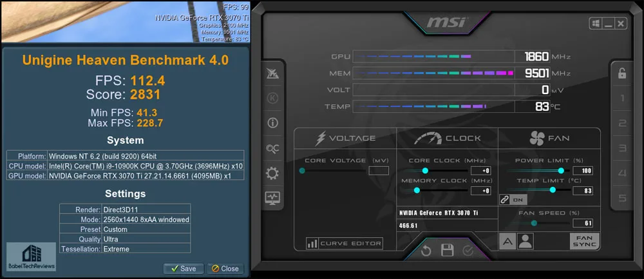Click the Clock section gauge icon

(428, 139)
